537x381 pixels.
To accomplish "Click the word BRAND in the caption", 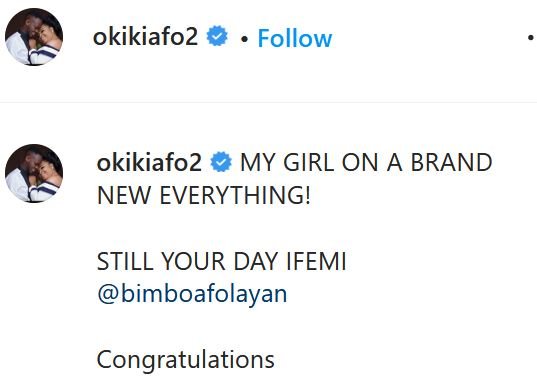I will pyautogui.click(x=451, y=162).
